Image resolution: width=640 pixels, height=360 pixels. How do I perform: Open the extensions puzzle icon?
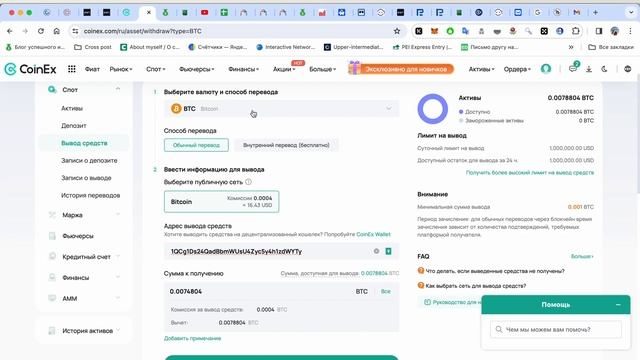pos(576,31)
